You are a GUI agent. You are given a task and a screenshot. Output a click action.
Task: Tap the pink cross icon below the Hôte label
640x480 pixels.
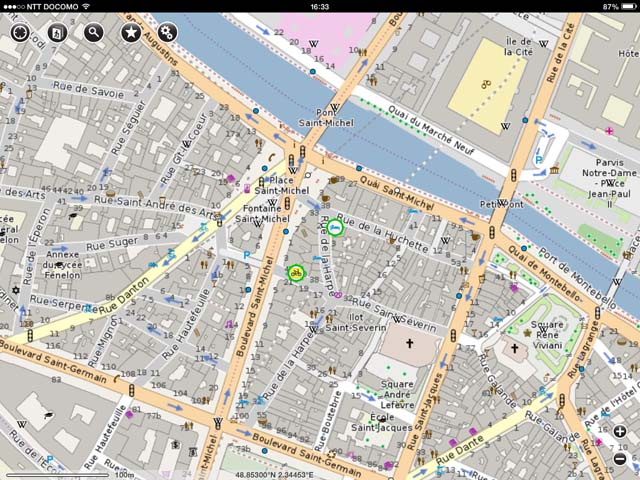609,131
